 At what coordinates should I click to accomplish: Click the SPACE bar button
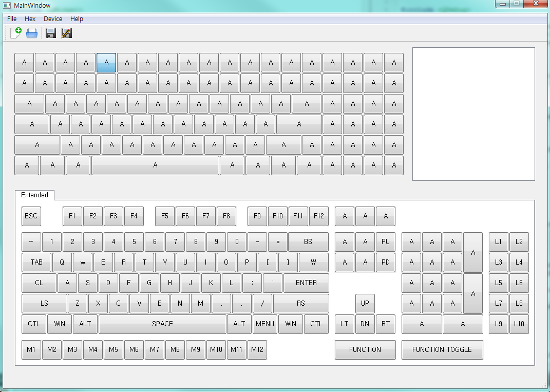[x=162, y=324]
